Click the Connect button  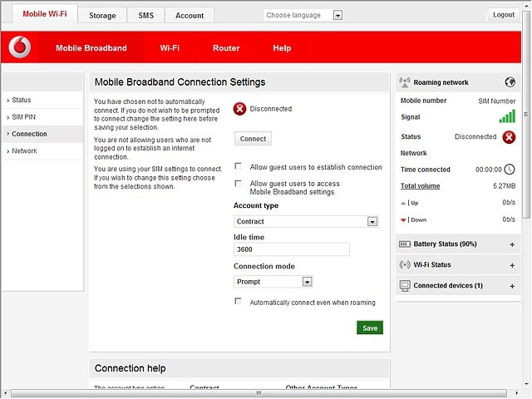point(253,139)
